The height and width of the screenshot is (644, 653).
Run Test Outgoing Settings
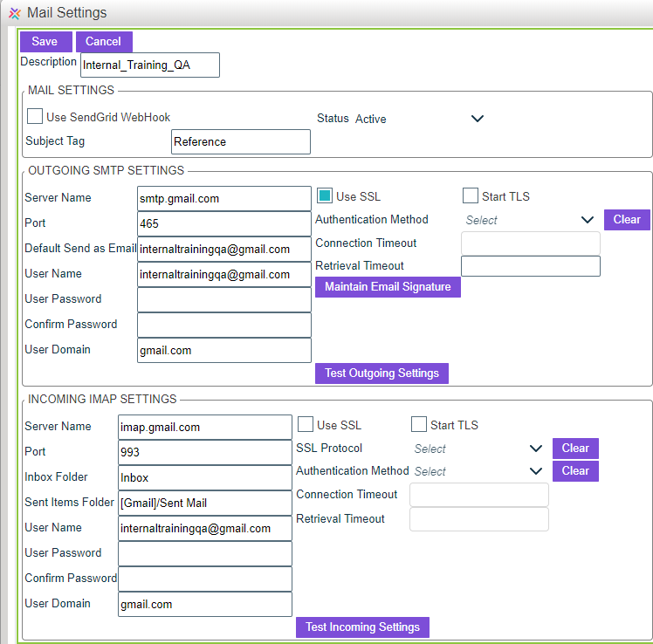coord(381,373)
